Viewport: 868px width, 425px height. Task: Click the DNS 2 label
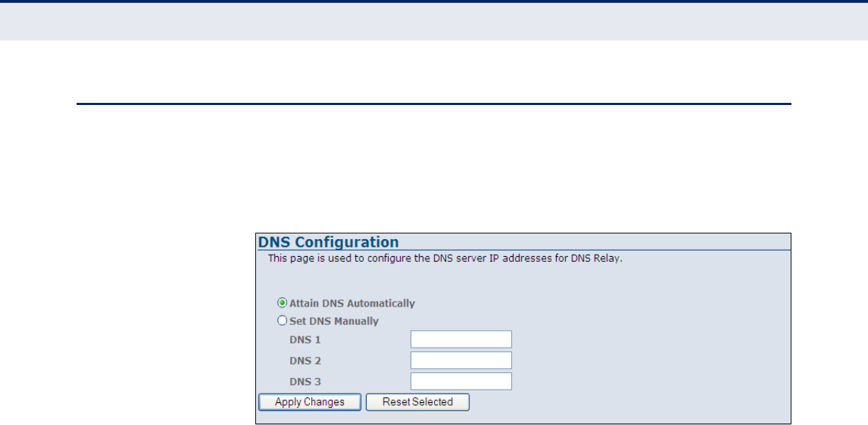[305, 361]
